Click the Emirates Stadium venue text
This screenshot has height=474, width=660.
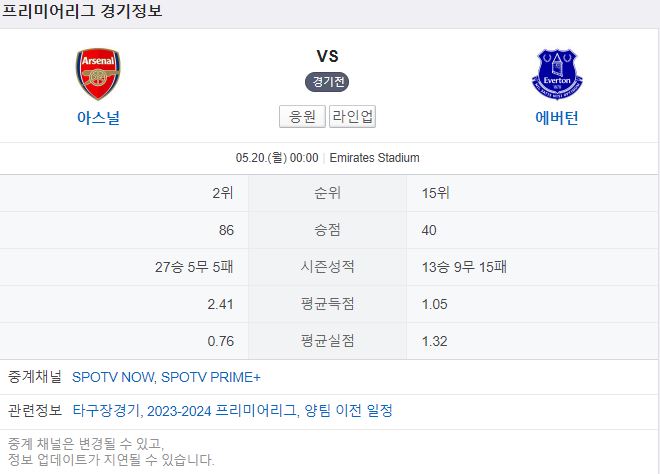coord(375,158)
